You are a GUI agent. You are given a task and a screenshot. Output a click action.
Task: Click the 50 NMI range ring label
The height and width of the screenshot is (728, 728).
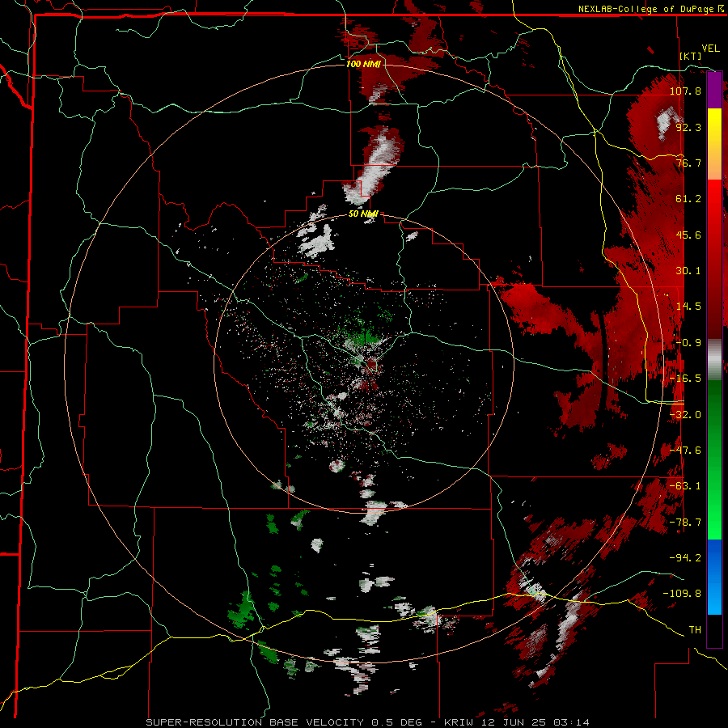click(363, 214)
